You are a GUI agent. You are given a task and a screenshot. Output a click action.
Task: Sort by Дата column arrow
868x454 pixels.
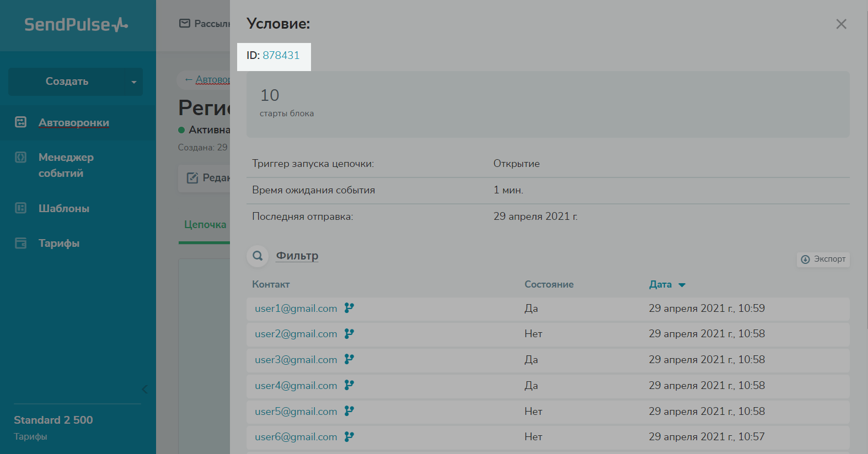[682, 285]
